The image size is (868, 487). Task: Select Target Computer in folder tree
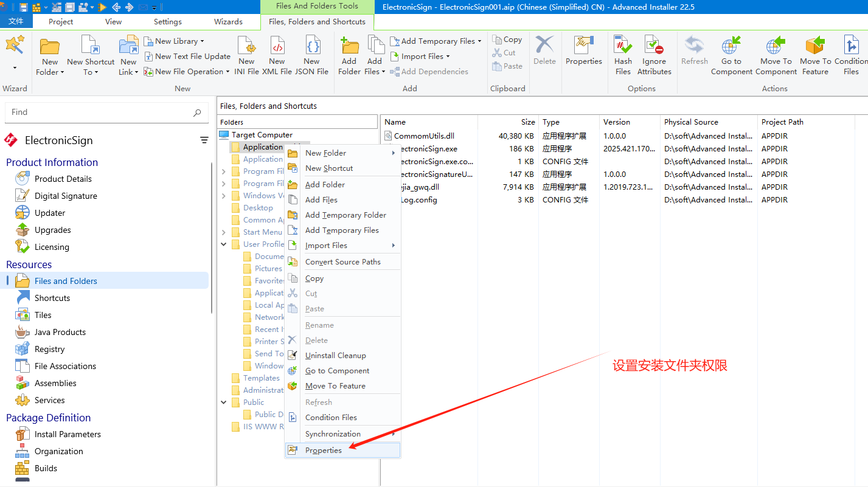[x=262, y=135]
